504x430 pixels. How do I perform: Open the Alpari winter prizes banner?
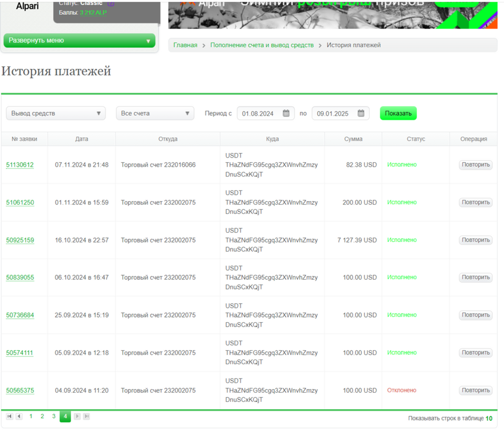[x=333, y=14]
